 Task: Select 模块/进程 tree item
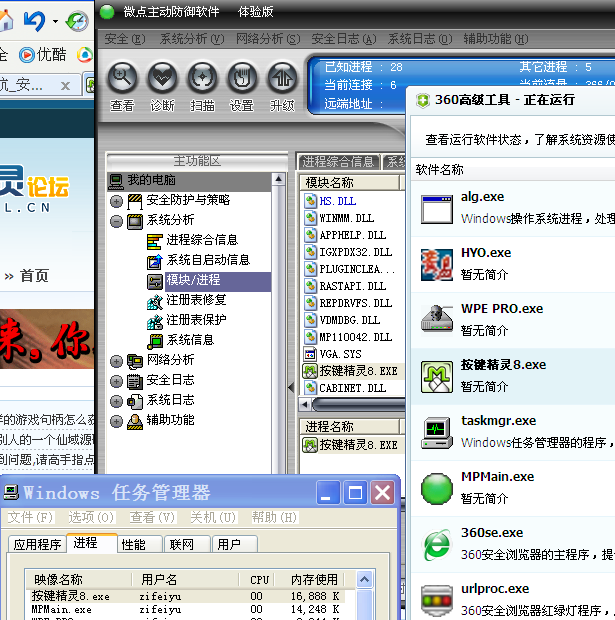pyautogui.click(x=208, y=281)
